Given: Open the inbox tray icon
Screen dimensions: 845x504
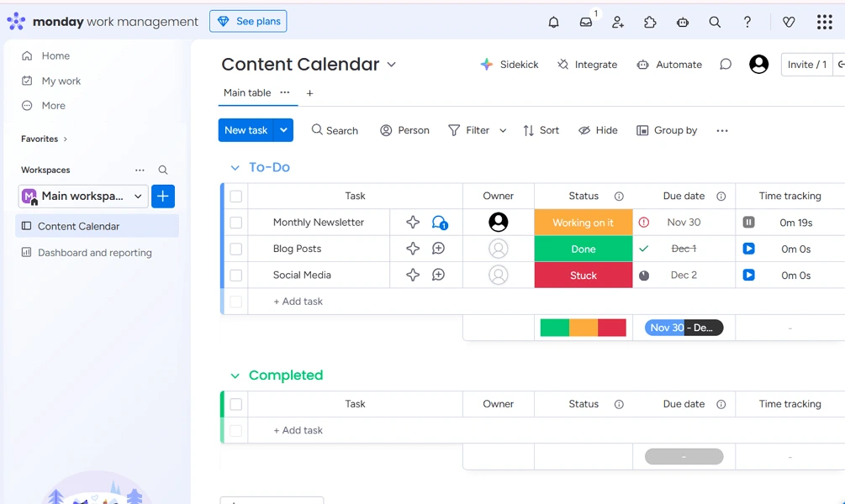Looking at the screenshot, I should 586,22.
